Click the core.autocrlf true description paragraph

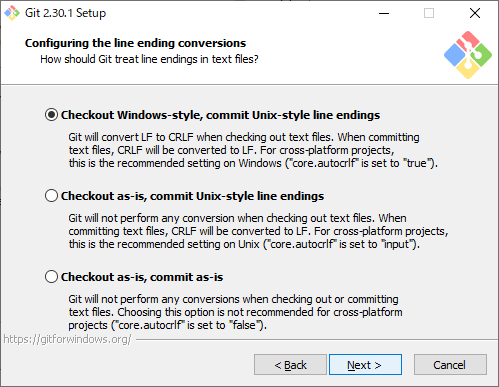(253, 150)
